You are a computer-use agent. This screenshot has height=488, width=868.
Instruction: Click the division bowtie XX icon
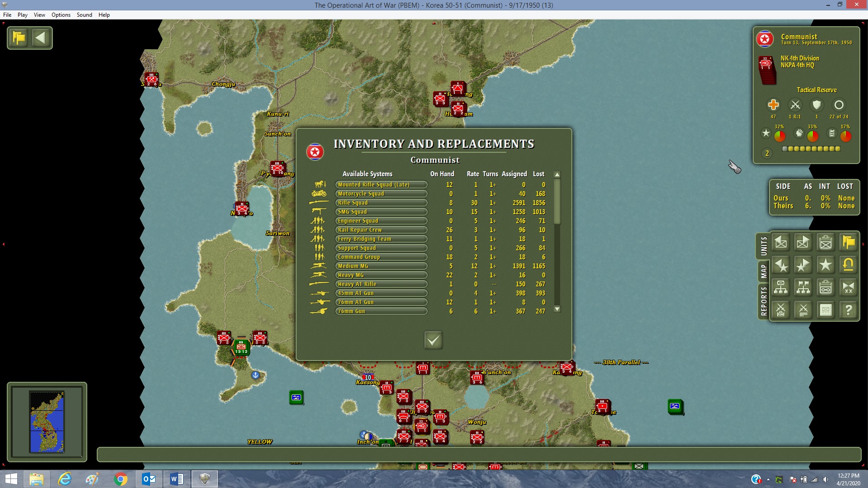848,287
